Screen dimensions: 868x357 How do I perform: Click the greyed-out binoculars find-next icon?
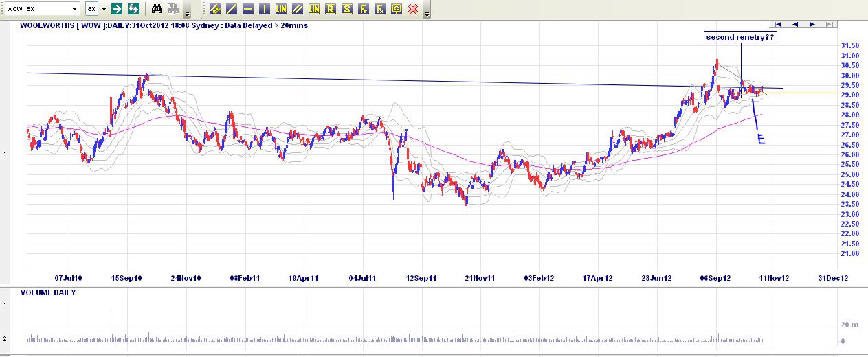pyautogui.click(x=173, y=9)
